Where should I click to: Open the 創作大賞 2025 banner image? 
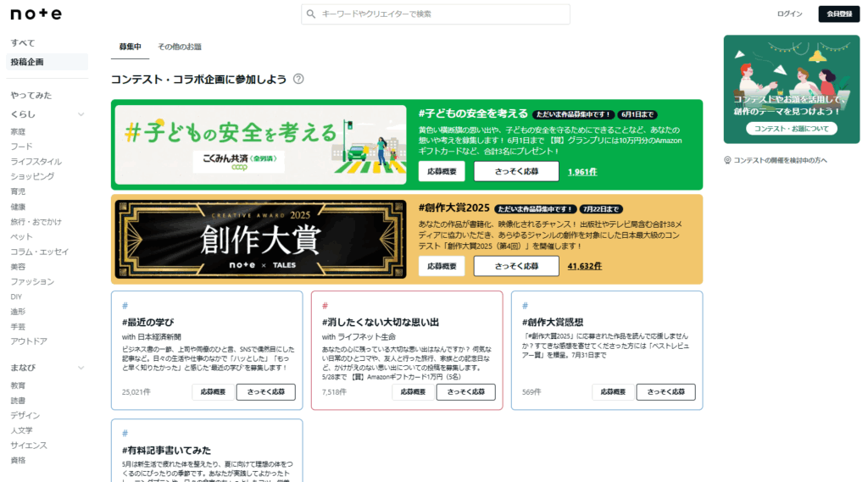[261, 239]
